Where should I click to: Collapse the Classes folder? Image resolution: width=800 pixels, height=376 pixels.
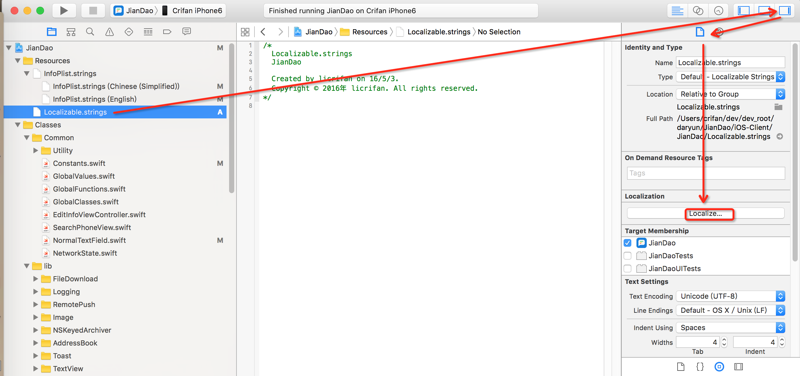point(18,125)
